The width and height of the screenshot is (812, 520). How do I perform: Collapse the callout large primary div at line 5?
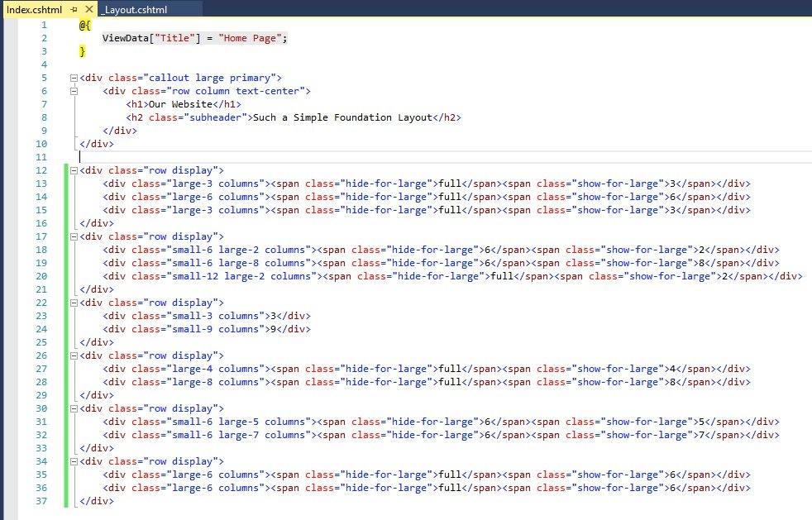[74, 78]
